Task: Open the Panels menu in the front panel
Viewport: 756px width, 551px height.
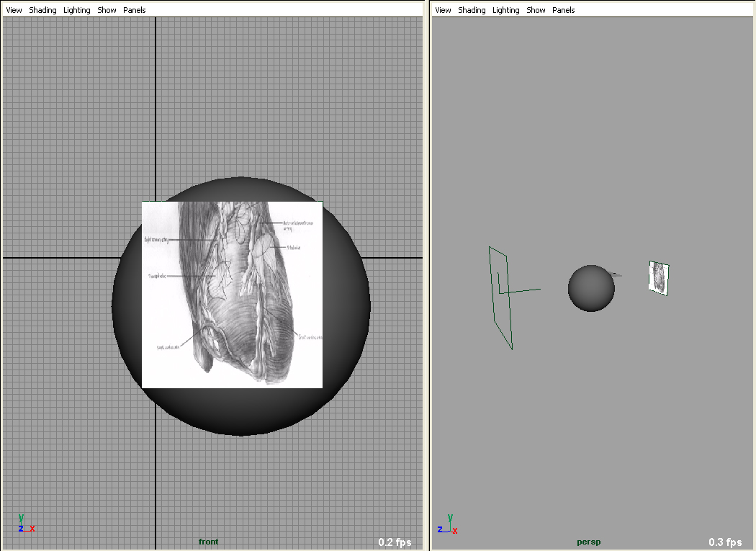Action: [135, 10]
